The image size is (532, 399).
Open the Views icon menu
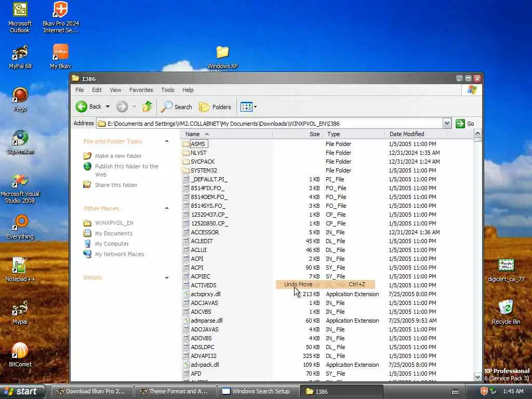click(246, 107)
